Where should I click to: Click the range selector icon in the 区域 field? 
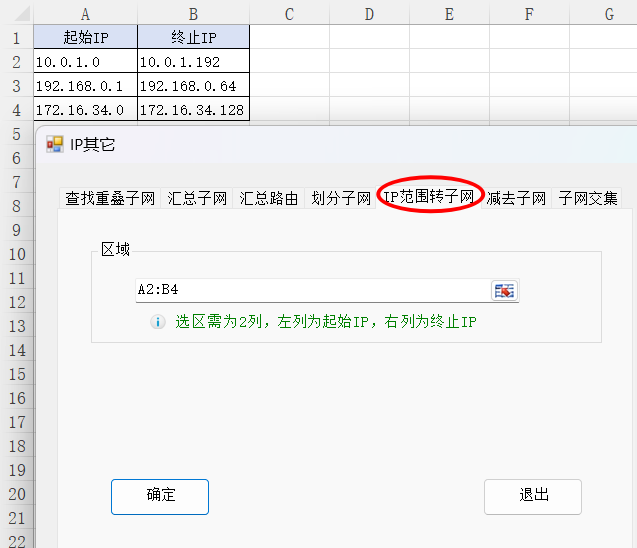[504, 290]
